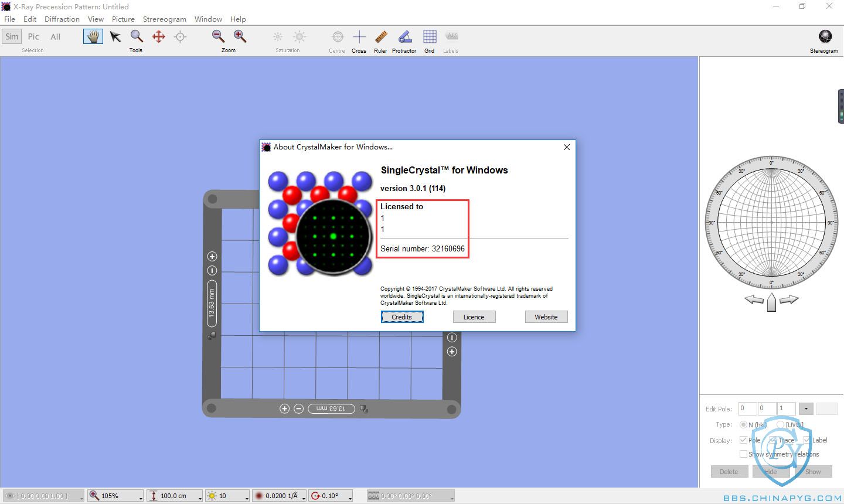Screen dimensions: 844x504
Task: Open the Strereogram menu
Action: tap(165, 19)
